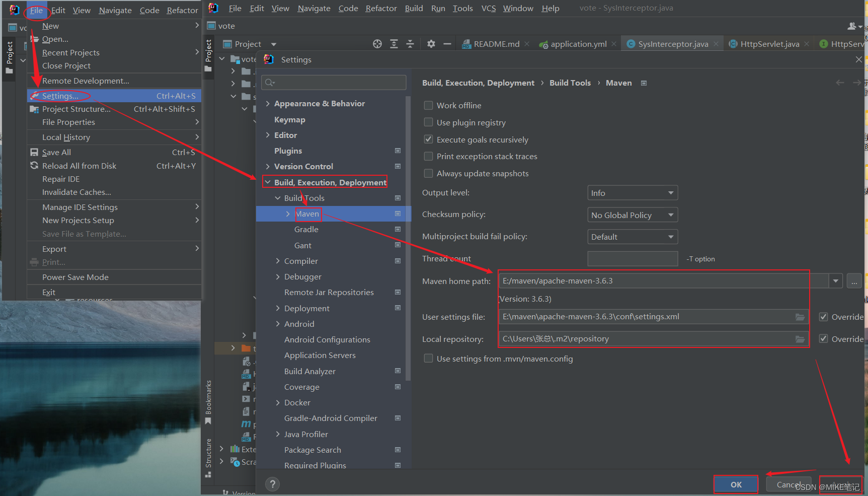Click project-level marker icon beside Gradle row

point(398,229)
